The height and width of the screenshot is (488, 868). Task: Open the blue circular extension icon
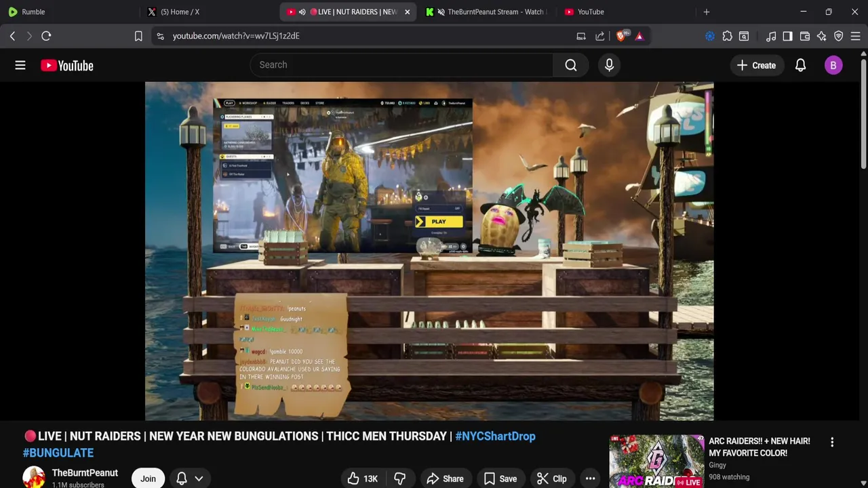(710, 36)
